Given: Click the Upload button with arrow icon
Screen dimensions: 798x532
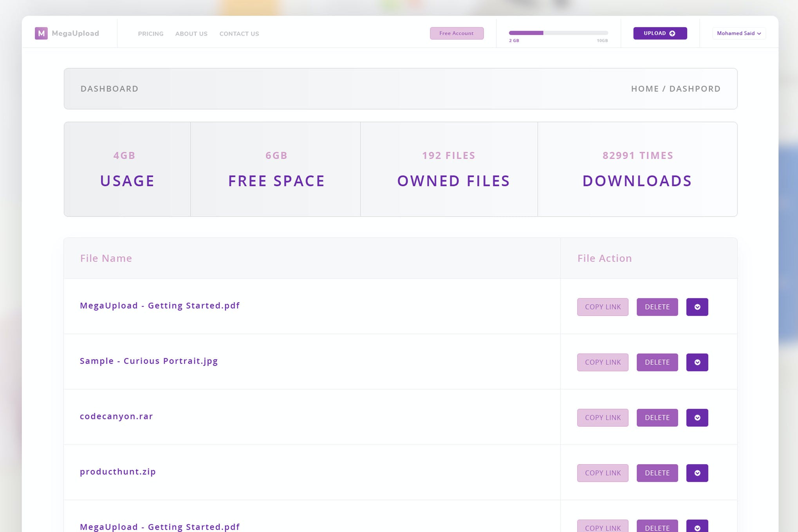Looking at the screenshot, I should (660, 33).
